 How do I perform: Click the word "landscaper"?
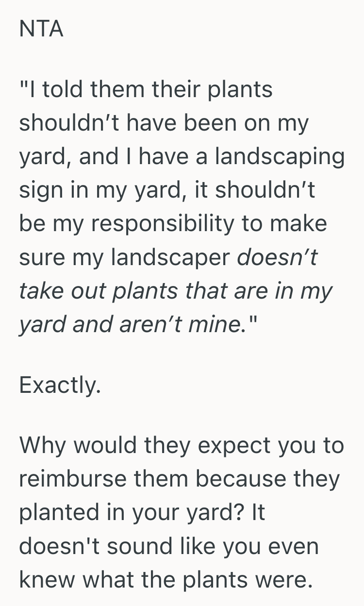[170, 257]
